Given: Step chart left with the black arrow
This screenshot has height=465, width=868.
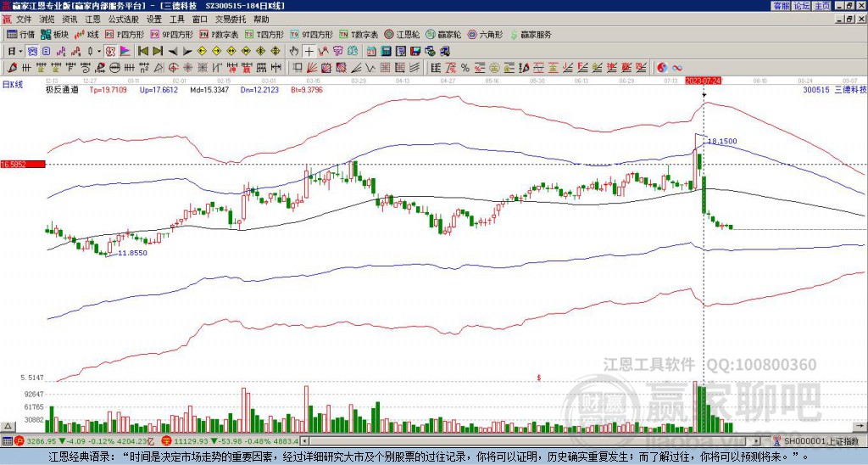Looking at the screenshot, I should click(173, 52).
